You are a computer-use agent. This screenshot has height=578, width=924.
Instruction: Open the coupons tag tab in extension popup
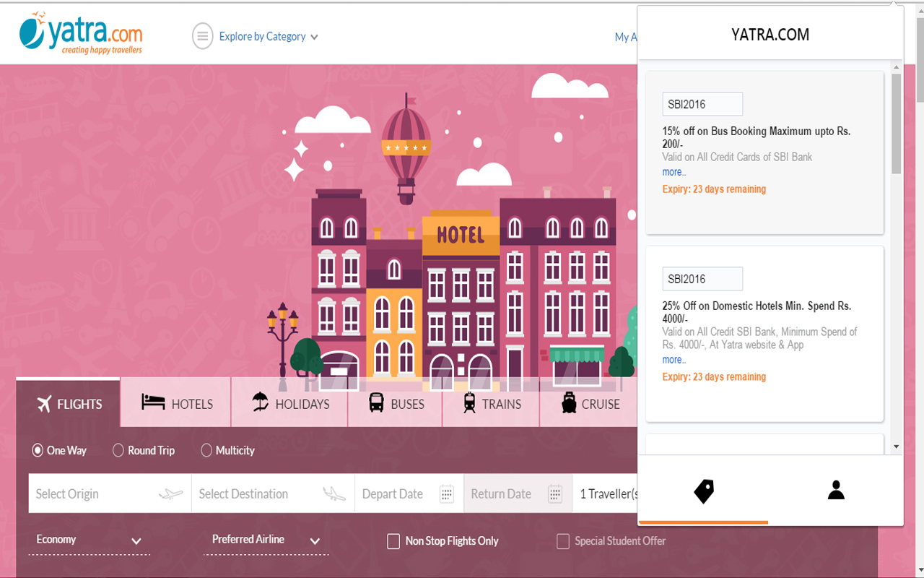coord(704,491)
